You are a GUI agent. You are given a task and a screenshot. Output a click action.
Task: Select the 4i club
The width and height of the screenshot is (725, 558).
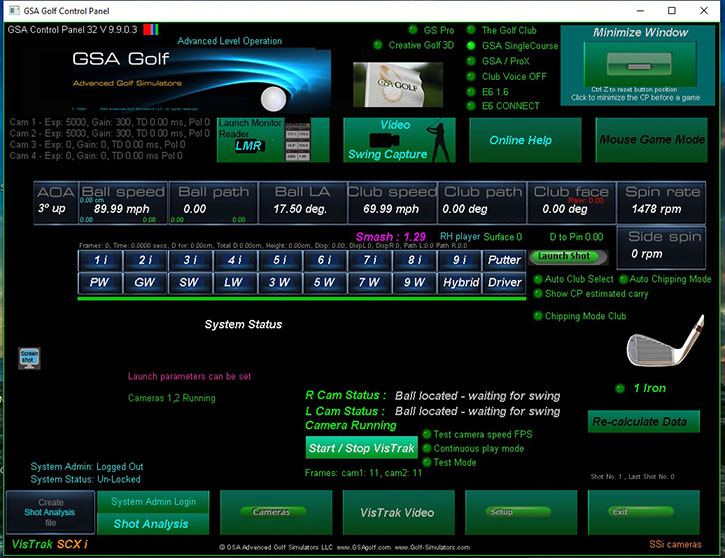pos(235,260)
